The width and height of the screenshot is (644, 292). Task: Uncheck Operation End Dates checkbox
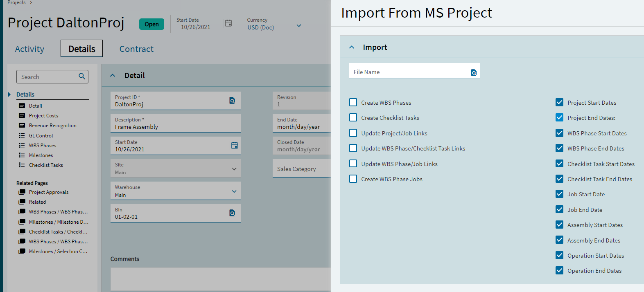pyautogui.click(x=559, y=270)
